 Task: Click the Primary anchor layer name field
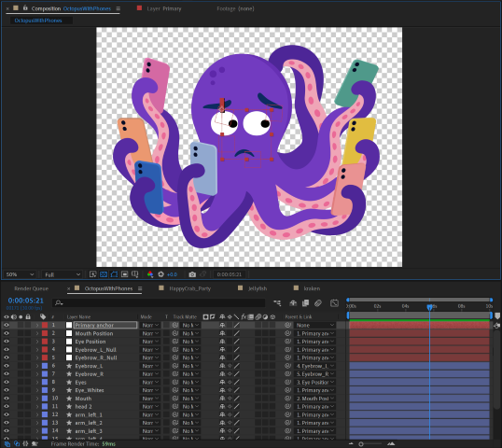(x=105, y=325)
